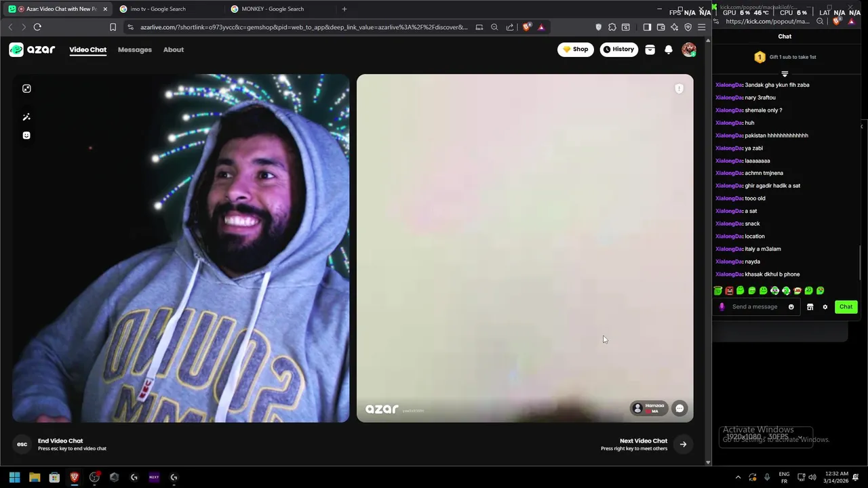Open the Azar profile avatar menu
Screen dimensions: 868x488
click(x=689, y=49)
